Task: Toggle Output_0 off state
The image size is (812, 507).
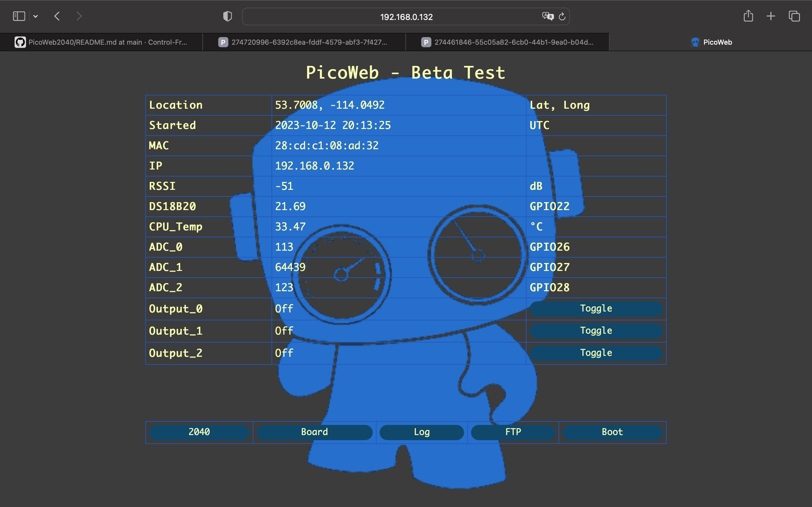Action: [x=596, y=309]
